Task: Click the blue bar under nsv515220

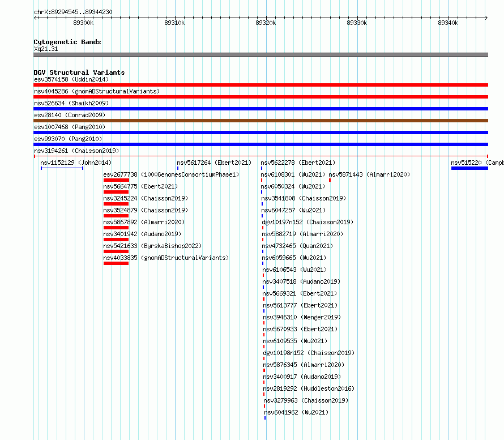Action: click(x=469, y=168)
